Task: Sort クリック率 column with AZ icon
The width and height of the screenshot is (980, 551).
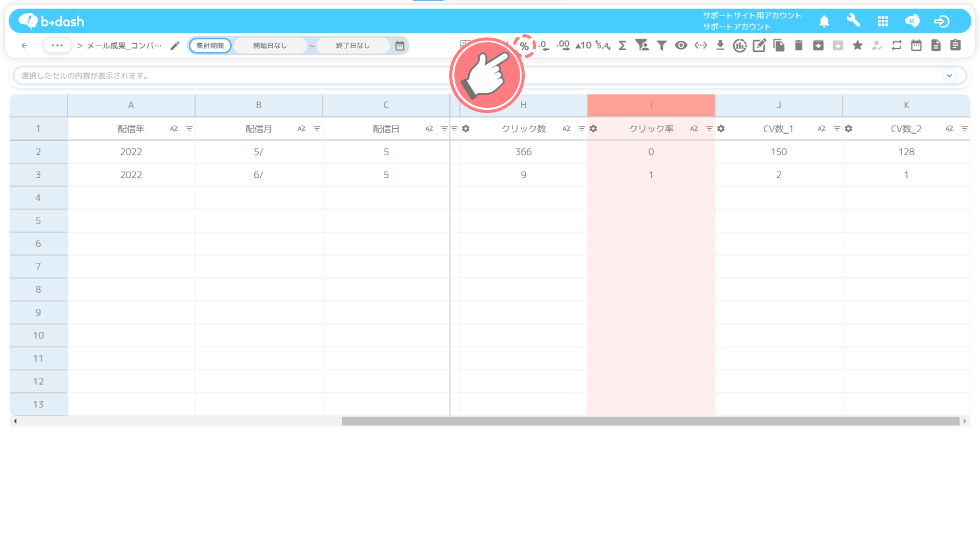Action: (x=694, y=129)
